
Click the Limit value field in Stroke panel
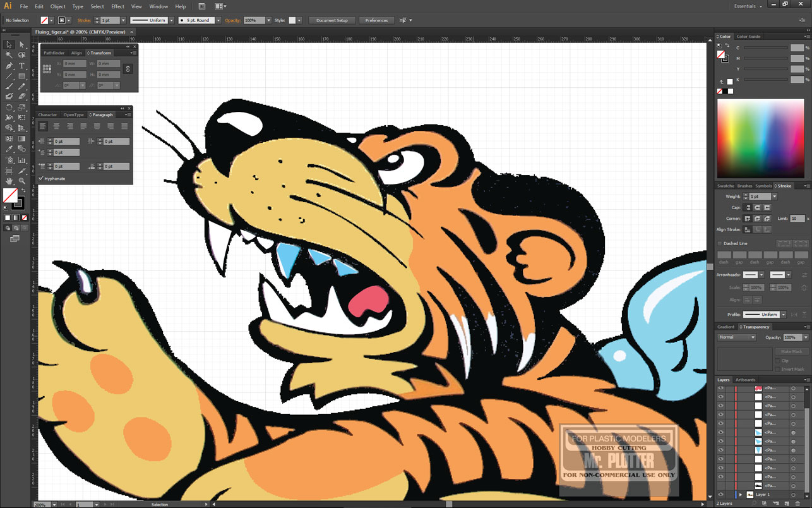click(x=797, y=218)
